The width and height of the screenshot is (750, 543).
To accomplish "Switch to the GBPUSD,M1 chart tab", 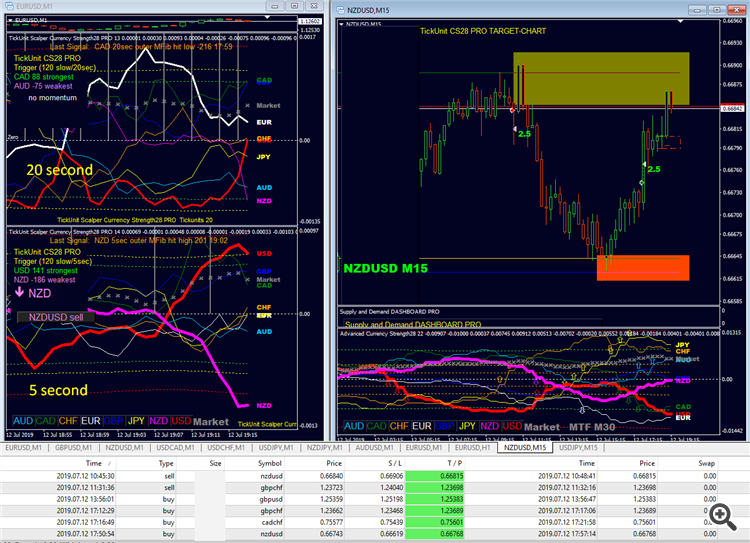I will [73, 448].
